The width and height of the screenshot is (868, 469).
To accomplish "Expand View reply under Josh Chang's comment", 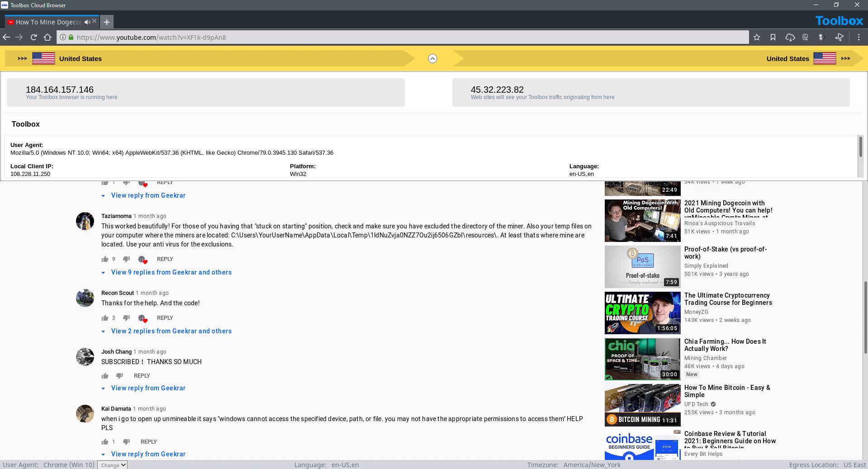I will click(148, 388).
